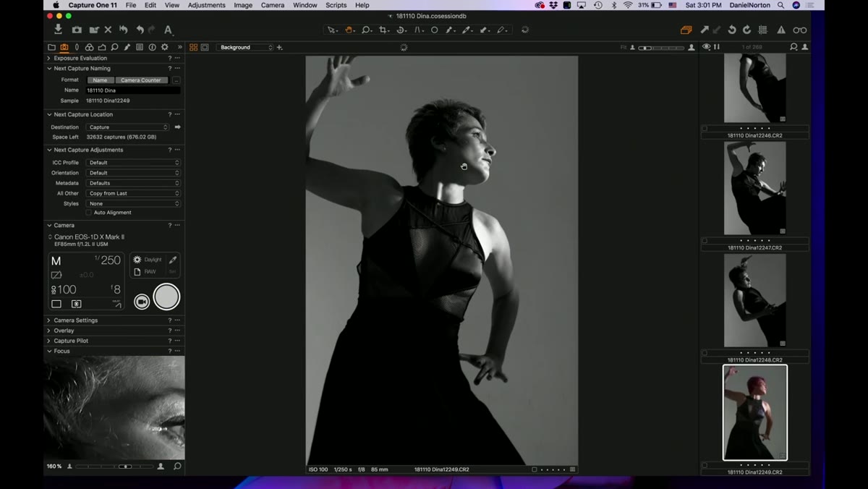868x489 pixels.
Task: Open macOS Spotlight search icon
Action: pyautogui.click(x=780, y=5)
